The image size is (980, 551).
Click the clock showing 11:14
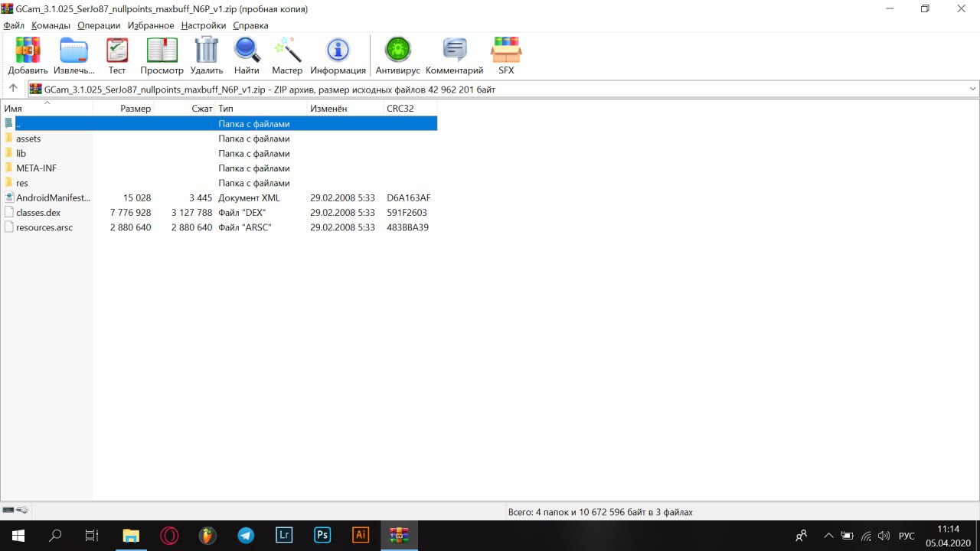[948, 529]
